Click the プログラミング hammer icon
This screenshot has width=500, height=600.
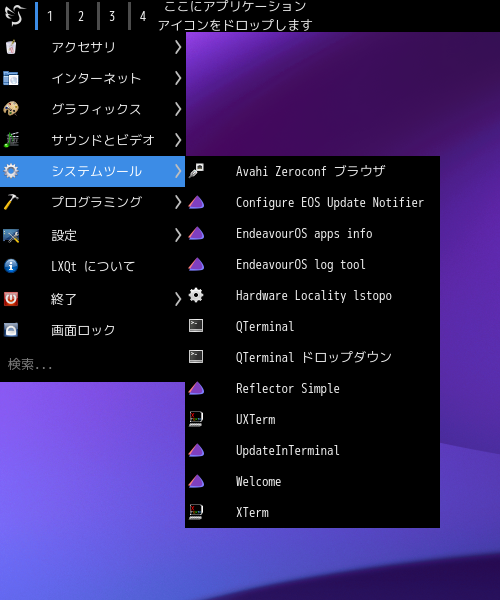11,202
